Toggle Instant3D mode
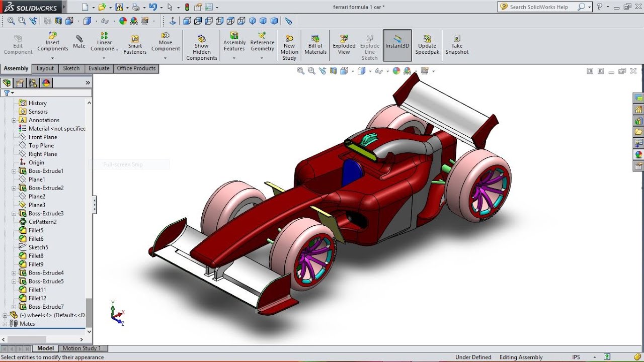The width and height of the screenshot is (644, 362). coord(397,45)
